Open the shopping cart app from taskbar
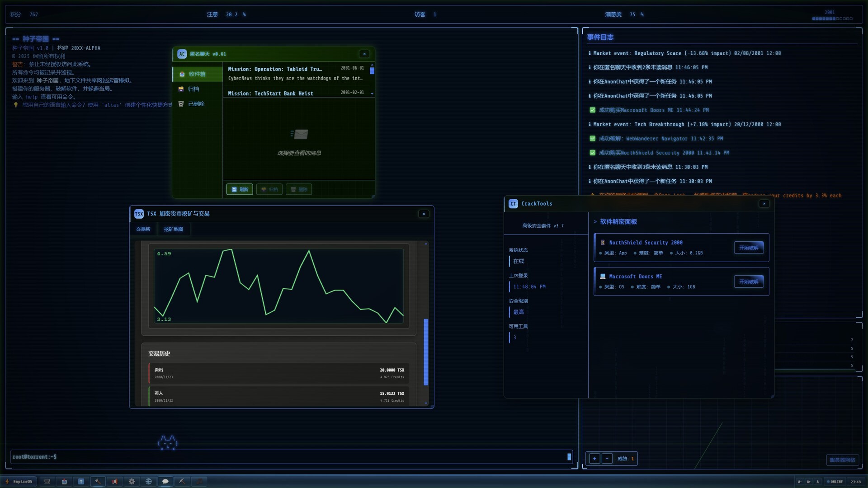Viewport: 868px width, 488px height. coord(47,481)
